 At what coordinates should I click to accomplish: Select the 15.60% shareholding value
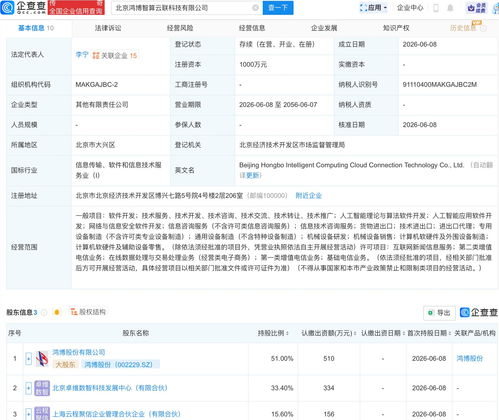click(282, 414)
